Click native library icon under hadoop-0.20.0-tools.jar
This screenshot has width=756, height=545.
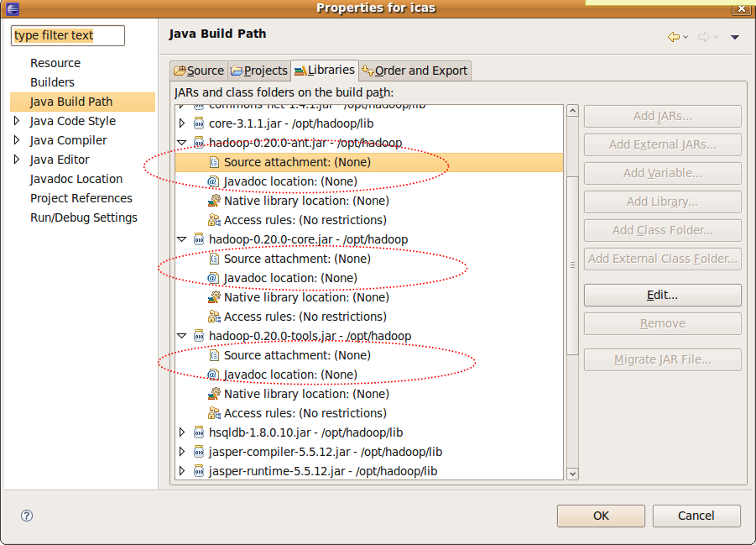[x=214, y=393]
